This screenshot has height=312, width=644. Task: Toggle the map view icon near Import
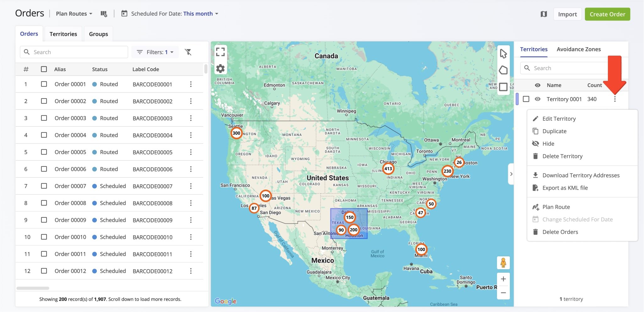coord(544,14)
